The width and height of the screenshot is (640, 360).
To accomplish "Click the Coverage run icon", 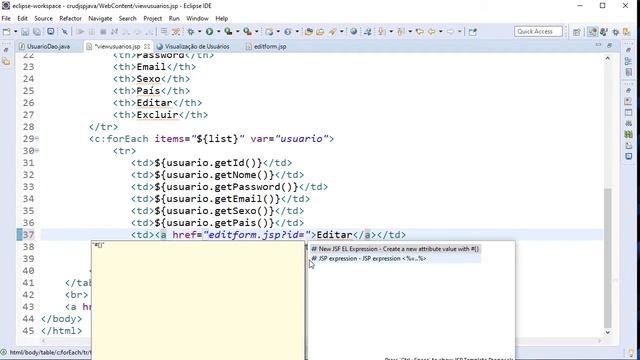I will coord(228,31).
